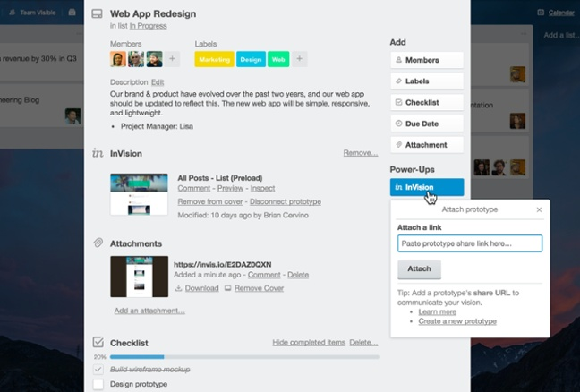This screenshot has height=392, width=580.
Task: Click the card icon beside Web App Redesign title
Action: [97, 14]
